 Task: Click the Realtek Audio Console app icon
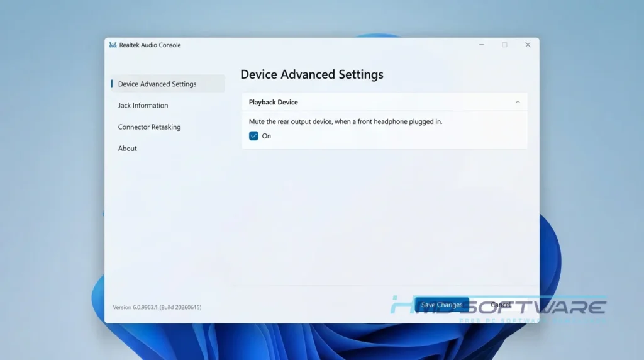[x=113, y=45]
